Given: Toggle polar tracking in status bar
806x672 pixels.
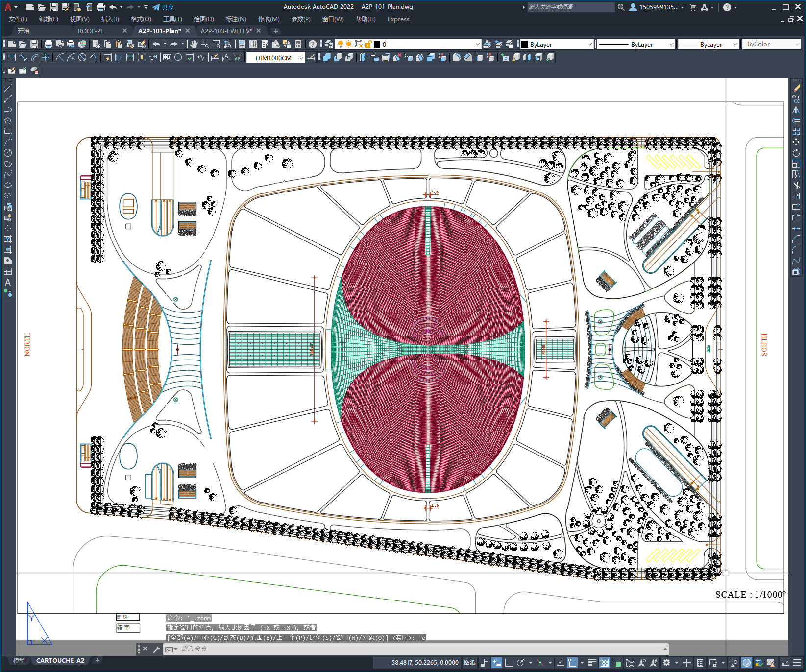Looking at the screenshot, I should click(521, 663).
